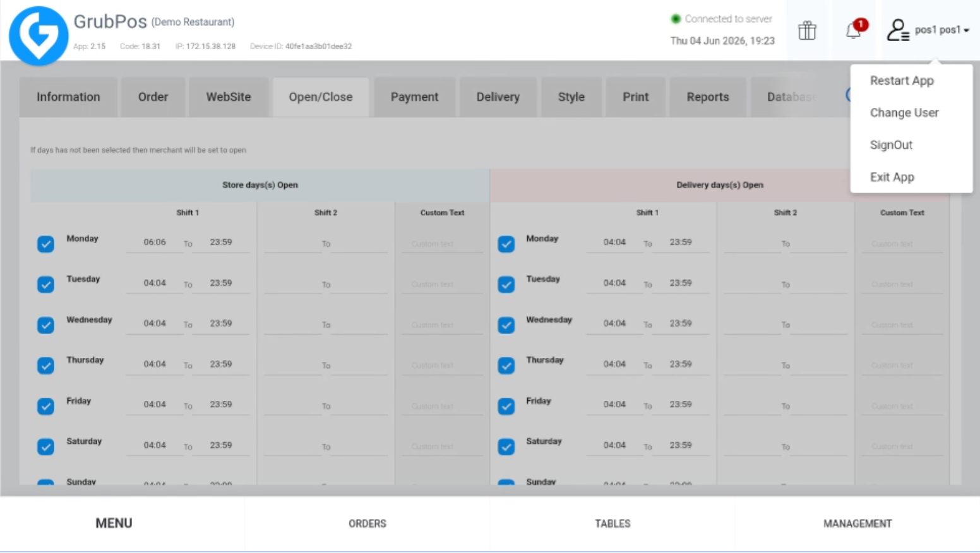Toggle Tuesday checkbox in Store days Open

click(x=45, y=284)
